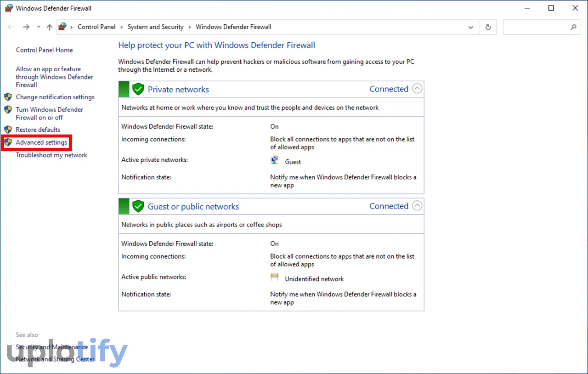Screen dimensions: 588x374
Task: Click shield icon beside Advanced settings
Action: pyautogui.click(x=8, y=142)
